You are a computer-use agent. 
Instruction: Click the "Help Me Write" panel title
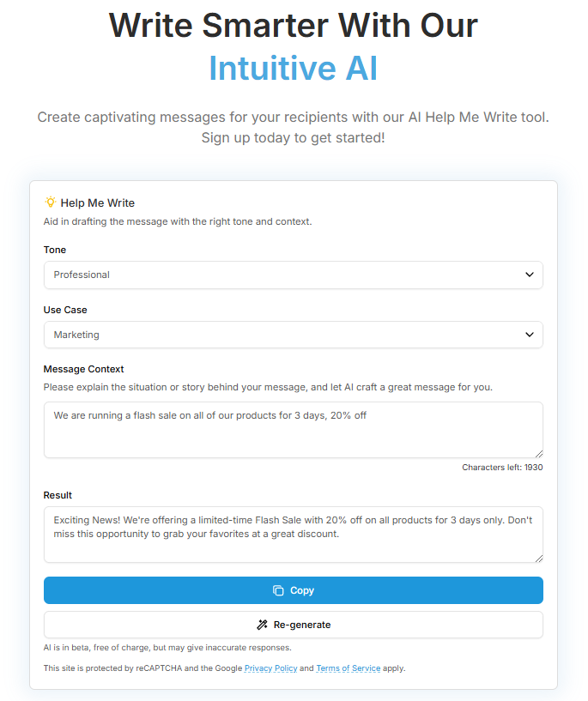[x=97, y=203]
